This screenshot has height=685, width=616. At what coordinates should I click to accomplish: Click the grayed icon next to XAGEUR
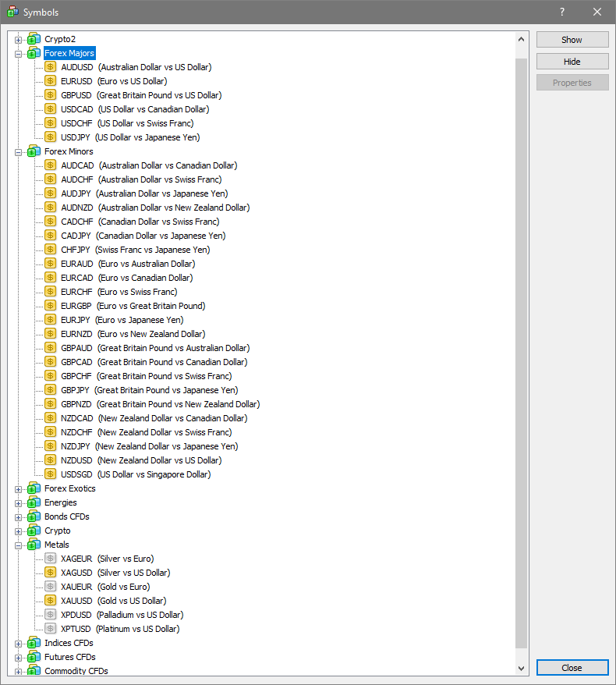[51, 559]
